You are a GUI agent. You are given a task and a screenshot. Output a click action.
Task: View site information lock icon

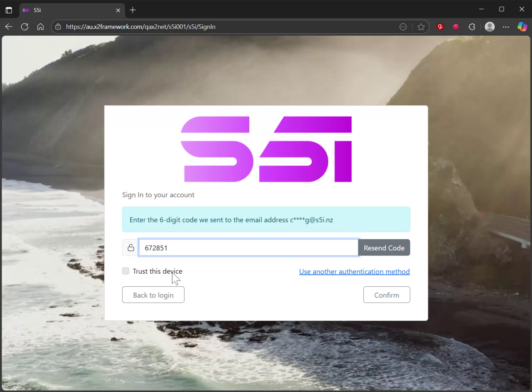point(58,26)
